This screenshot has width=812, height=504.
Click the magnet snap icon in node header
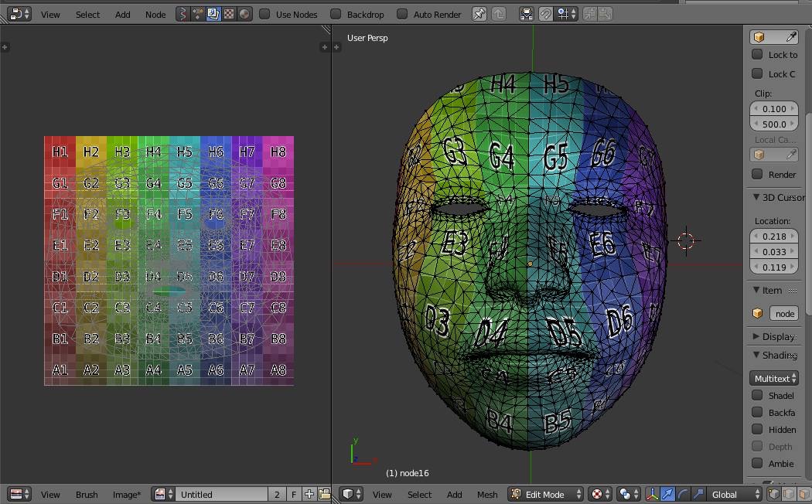click(x=545, y=14)
